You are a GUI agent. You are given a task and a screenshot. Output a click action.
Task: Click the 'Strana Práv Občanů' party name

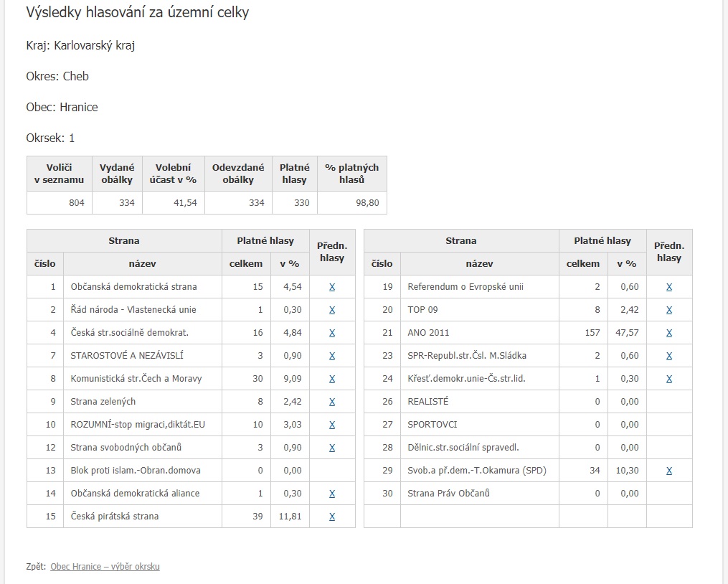[x=448, y=493]
